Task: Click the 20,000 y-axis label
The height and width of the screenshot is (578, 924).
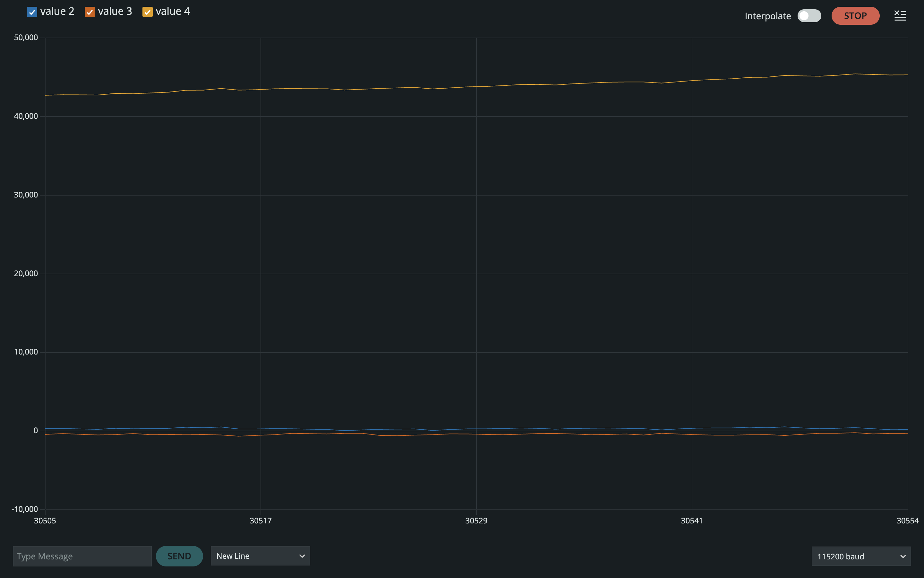Action: point(26,273)
